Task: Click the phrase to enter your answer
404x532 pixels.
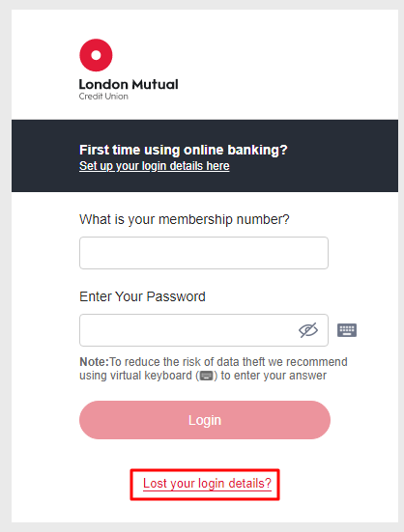Action: click(274, 376)
